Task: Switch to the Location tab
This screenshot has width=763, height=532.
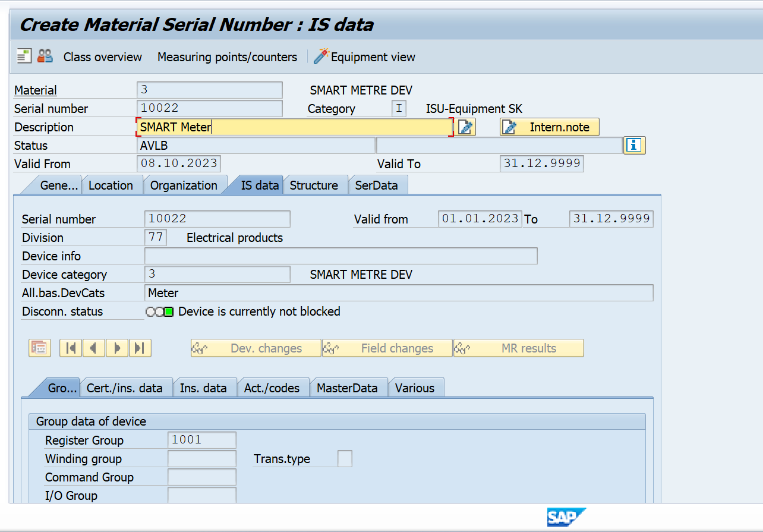Action: [x=111, y=185]
